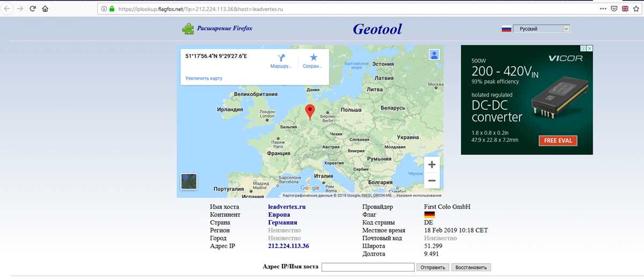Open the Расширение Firefox link
644x277 pixels.
point(224,28)
